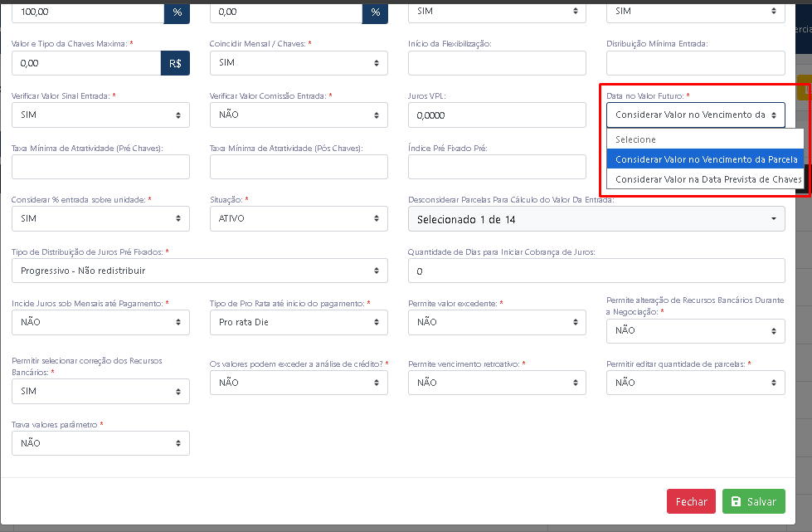The height and width of the screenshot is (532, 812).
Task: Expand 'Selecionado 1 de 14' multiselect
Action: tap(596, 219)
